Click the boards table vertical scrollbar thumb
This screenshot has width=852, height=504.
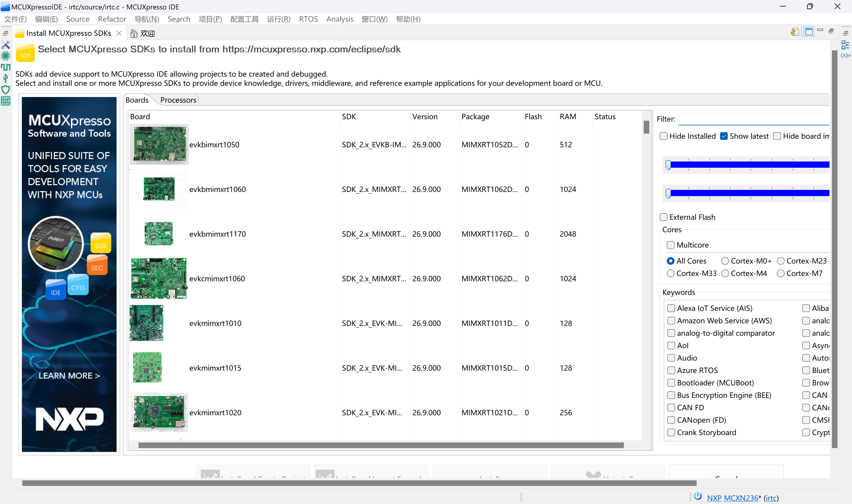coord(646,127)
